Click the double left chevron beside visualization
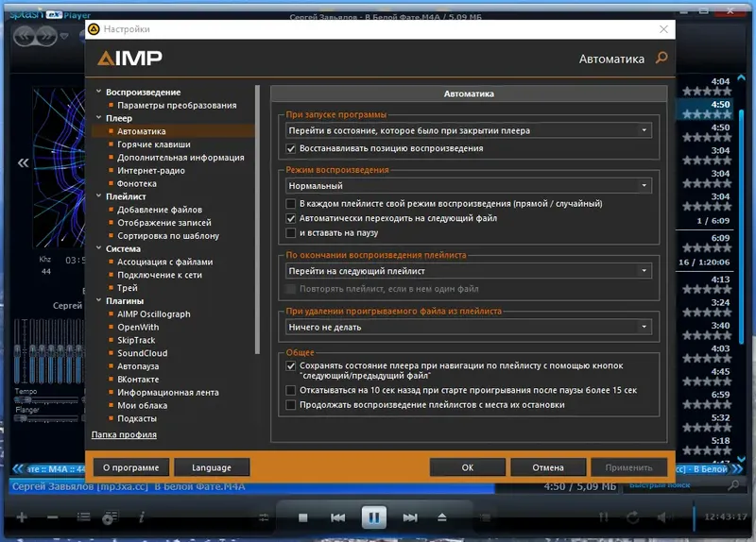Image resolution: width=756 pixels, height=542 pixels. coord(23,162)
